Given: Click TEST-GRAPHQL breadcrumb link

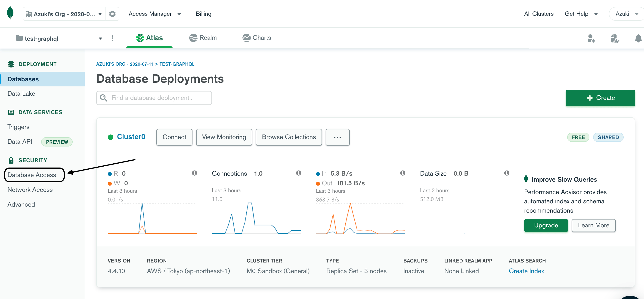Looking at the screenshot, I should tap(177, 64).
